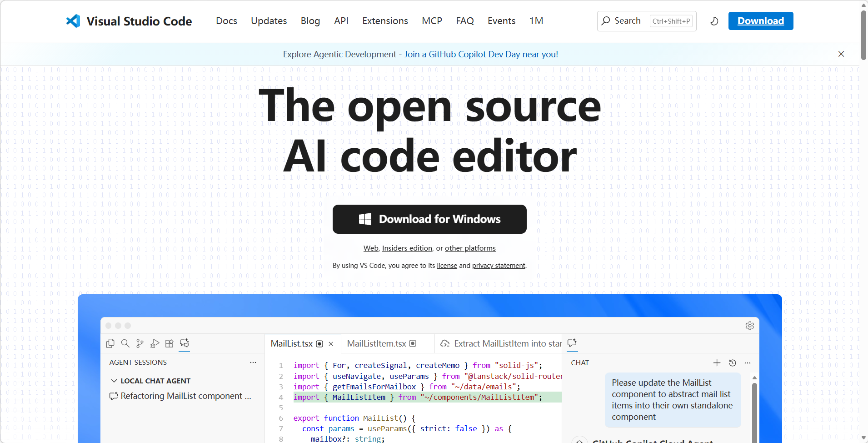Image resolution: width=868 pixels, height=443 pixels.
Task: Open Chat panel more actions ellipsis
Action: [748, 363]
